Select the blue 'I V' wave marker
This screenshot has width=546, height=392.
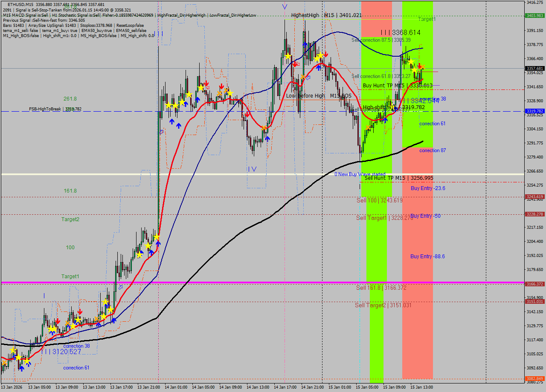pos(253,169)
